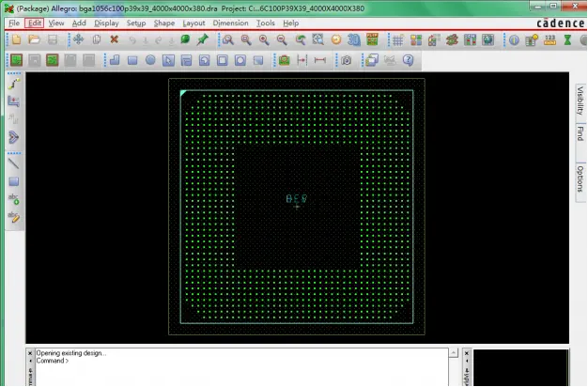The height and width of the screenshot is (387, 588).
Task: Click the Shape Void Rectangle icon
Action: (x=223, y=60)
